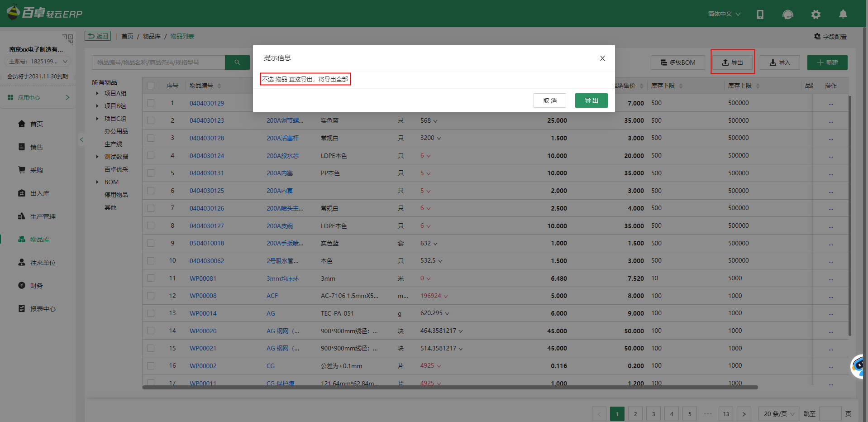Click the sidebar pin toggle icon

(68, 38)
